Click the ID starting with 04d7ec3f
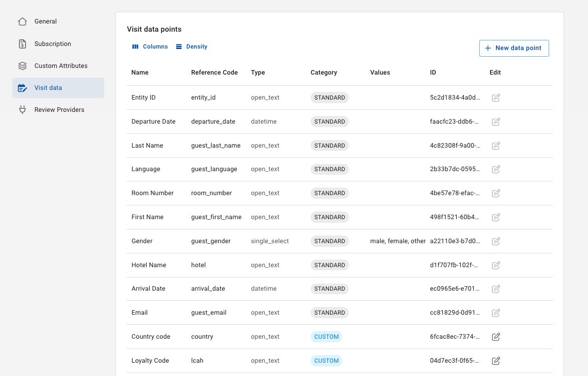Viewport: 588px width, 376px height. click(x=455, y=361)
